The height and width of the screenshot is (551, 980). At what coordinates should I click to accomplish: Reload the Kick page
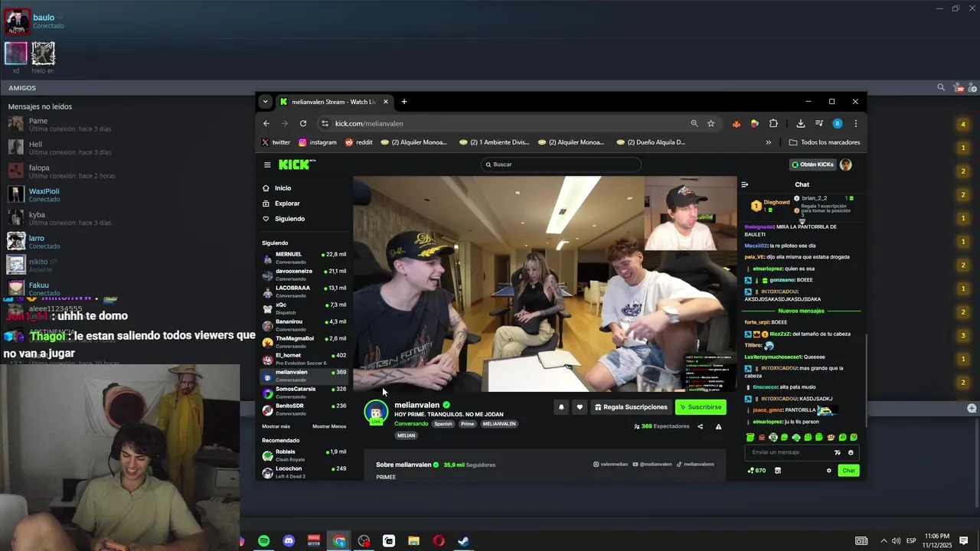point(303,123)
